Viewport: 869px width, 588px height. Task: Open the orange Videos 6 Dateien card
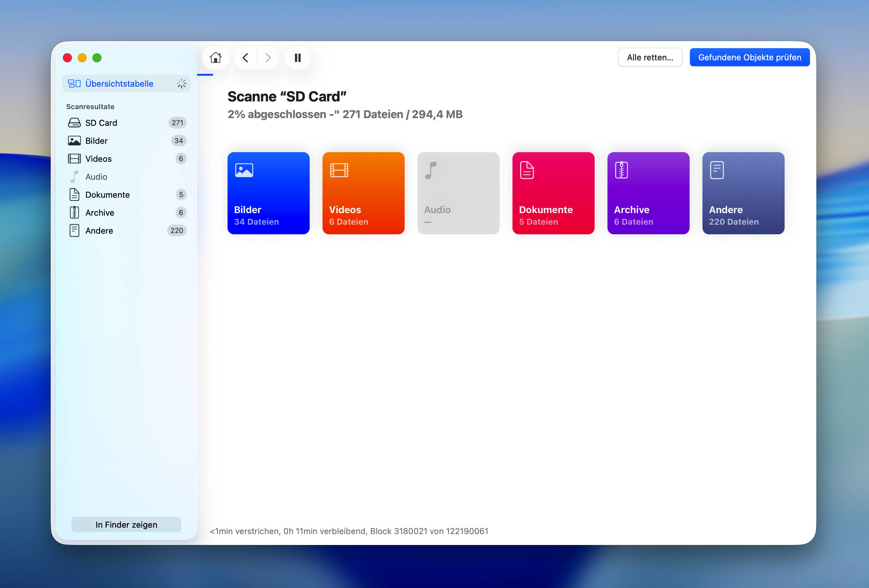tap(364, 193)
